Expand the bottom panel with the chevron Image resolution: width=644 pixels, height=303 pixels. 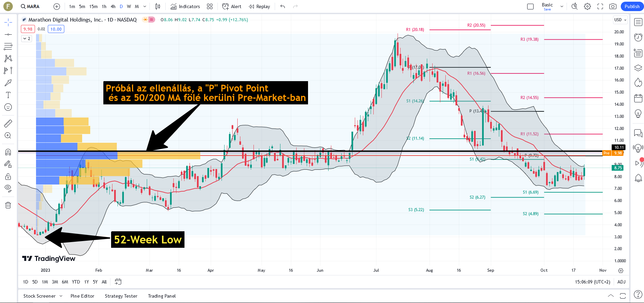(611, 296)
